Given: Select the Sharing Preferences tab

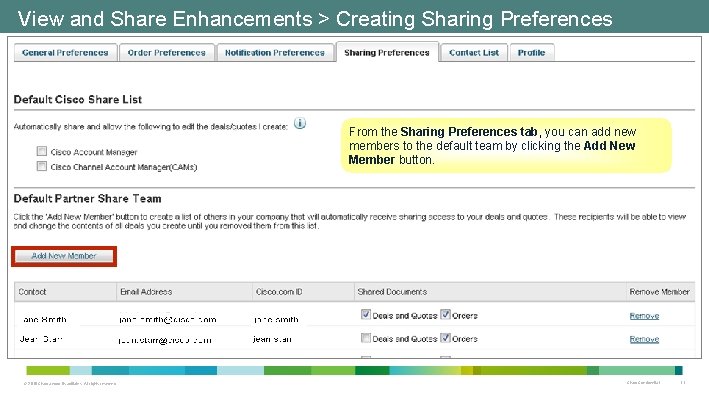Looking at the screenshot, I should pos(387,52).
